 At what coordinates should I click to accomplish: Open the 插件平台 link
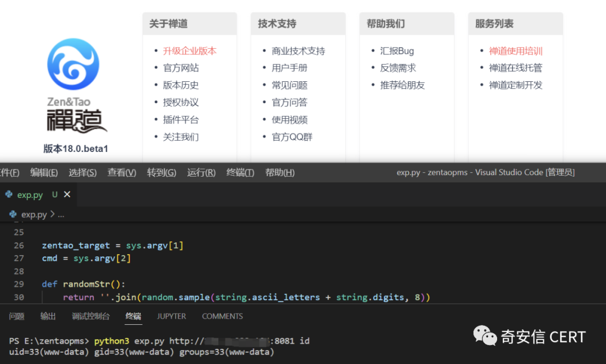181,120
